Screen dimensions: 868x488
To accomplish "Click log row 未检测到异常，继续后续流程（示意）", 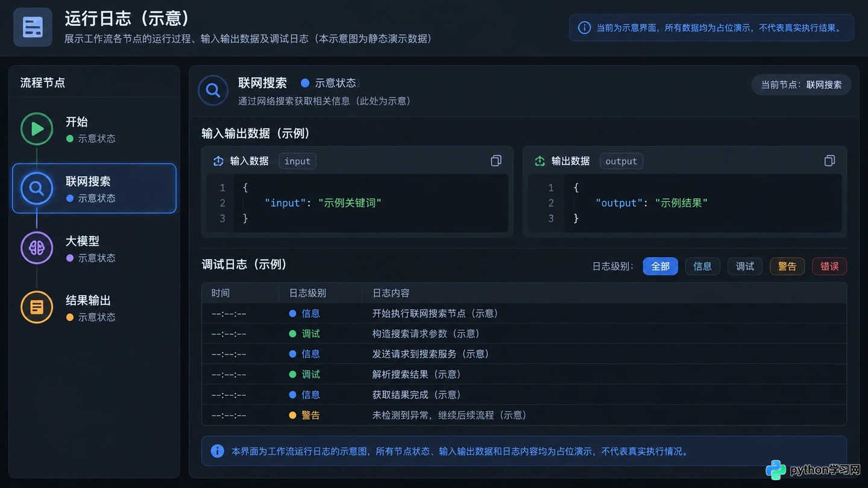I will (524, 415).
